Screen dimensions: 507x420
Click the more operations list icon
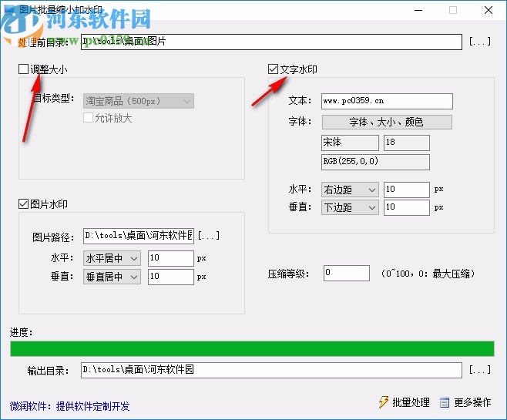(x=445, y=402)
